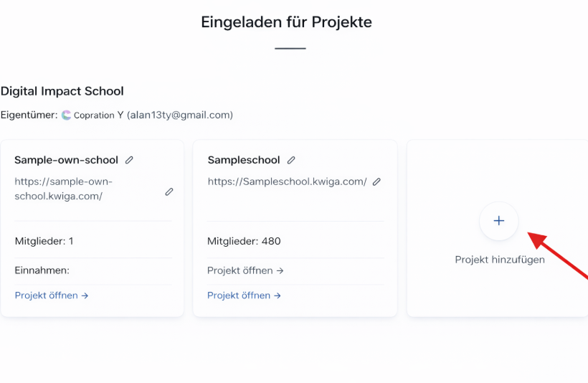This screenshot has width=588, height=383.
Task: Click the pencil icon next to Sampleschool title
Action: coord(291,160)
